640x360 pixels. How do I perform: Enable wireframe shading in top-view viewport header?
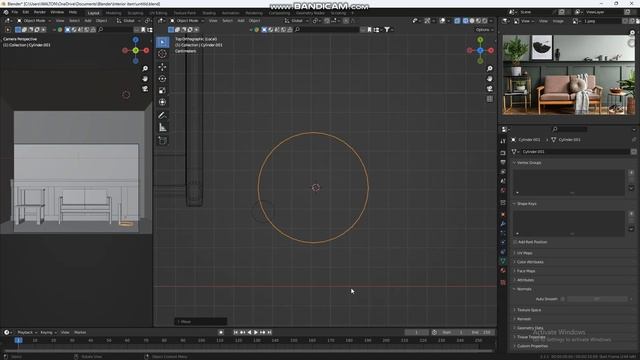coord(466,21)
